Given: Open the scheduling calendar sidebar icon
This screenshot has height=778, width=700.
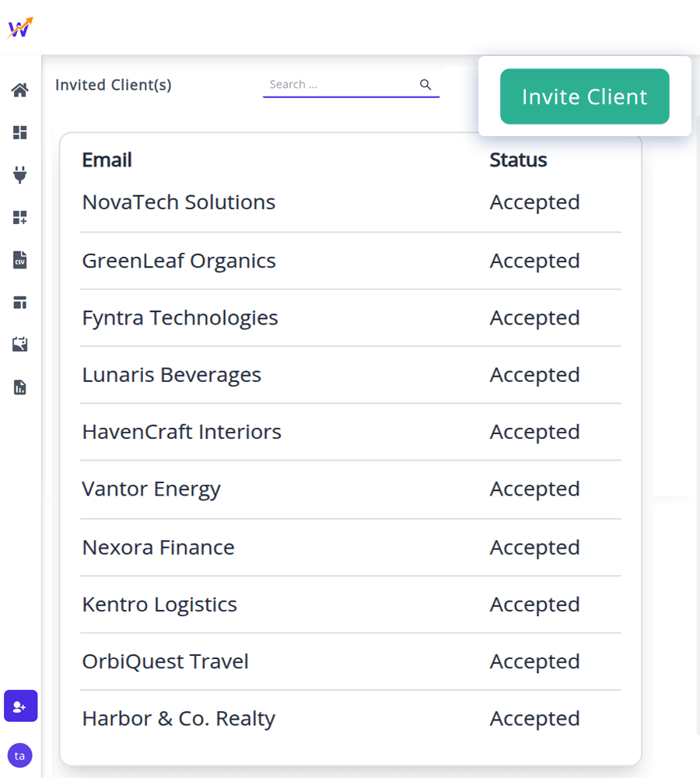Looking at the screenshot, I should (x=19, y=344).
